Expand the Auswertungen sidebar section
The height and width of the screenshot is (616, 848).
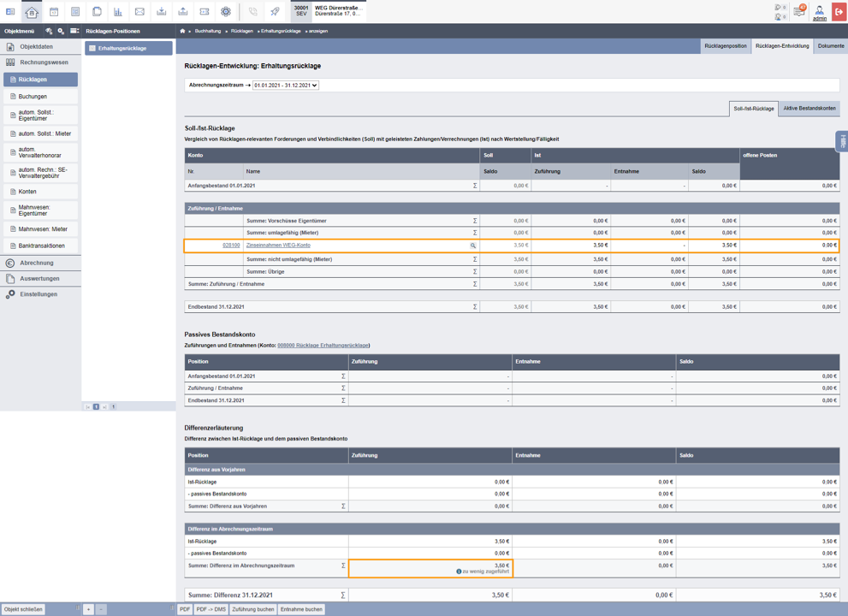pyautogui.click(x=40, y=279)
